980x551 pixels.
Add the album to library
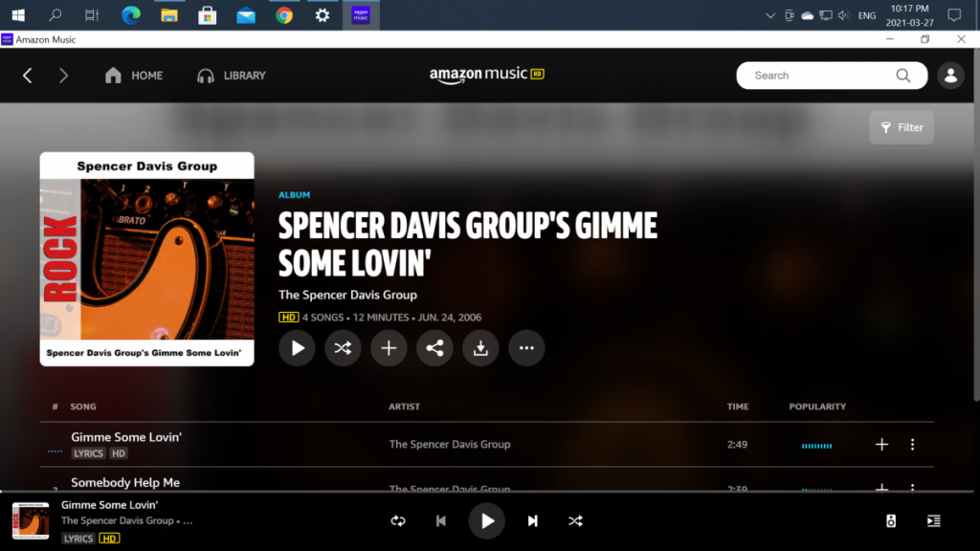click(x=389, y=348)
